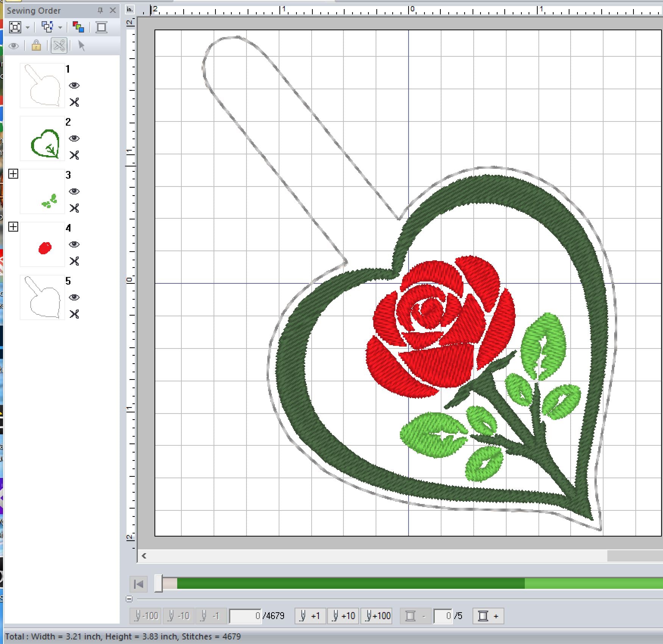Expand sewing order item 4 rose group

pyautogui.click(x=13, y=227)
